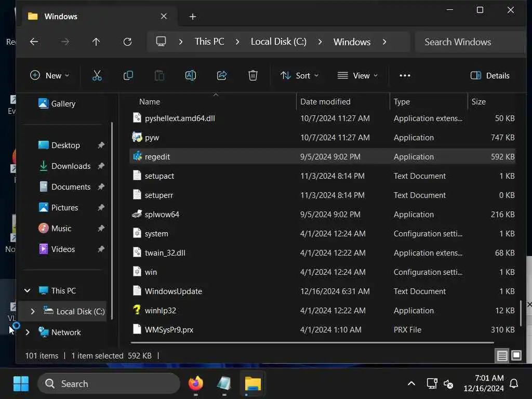This screenshot has width=532, height=399.
Task: Click the Paste clipboard icon
Action: 159,75
